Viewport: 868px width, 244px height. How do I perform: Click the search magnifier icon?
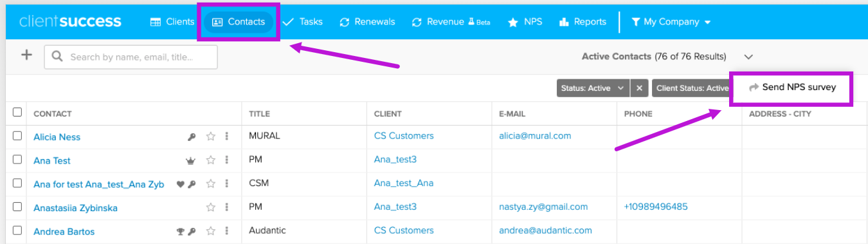(57, 57)
